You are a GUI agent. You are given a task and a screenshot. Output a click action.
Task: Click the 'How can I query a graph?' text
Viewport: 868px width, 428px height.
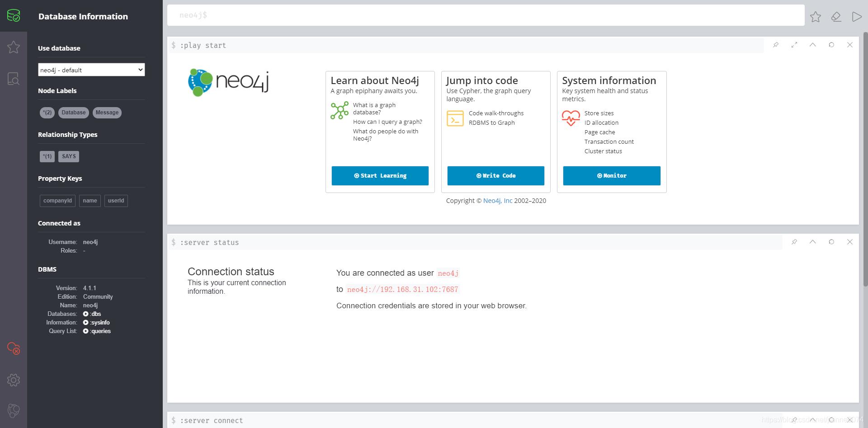[387, 122]
